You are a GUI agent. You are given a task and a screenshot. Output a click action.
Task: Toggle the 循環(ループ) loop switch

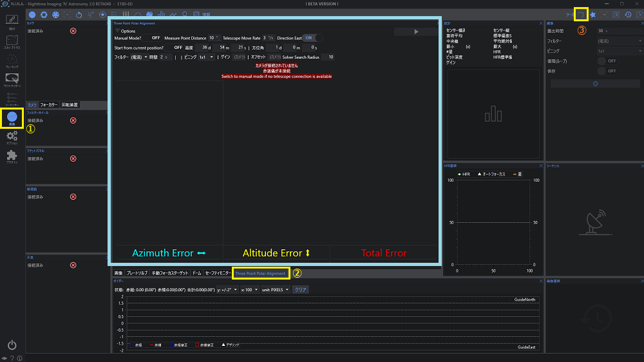click(607, 61)
